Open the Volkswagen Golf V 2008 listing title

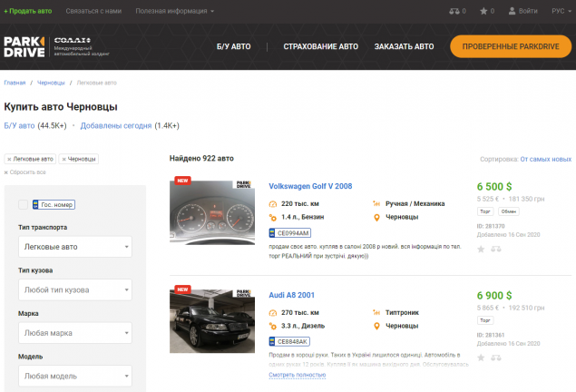coord(310,186)
